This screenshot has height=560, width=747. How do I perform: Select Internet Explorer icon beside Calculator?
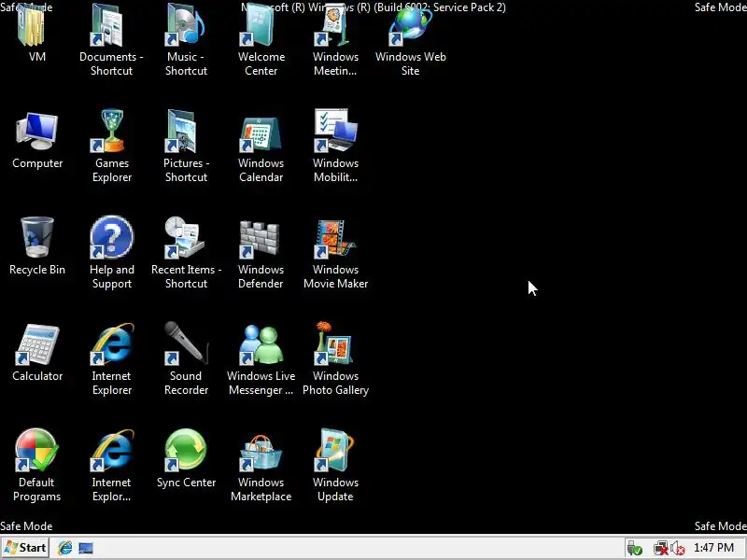(x=111, y=344)
